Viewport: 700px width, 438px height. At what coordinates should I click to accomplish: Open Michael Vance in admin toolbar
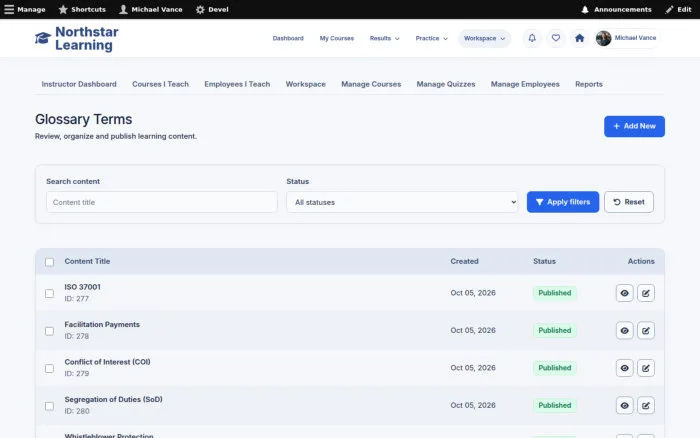point(151,9)
